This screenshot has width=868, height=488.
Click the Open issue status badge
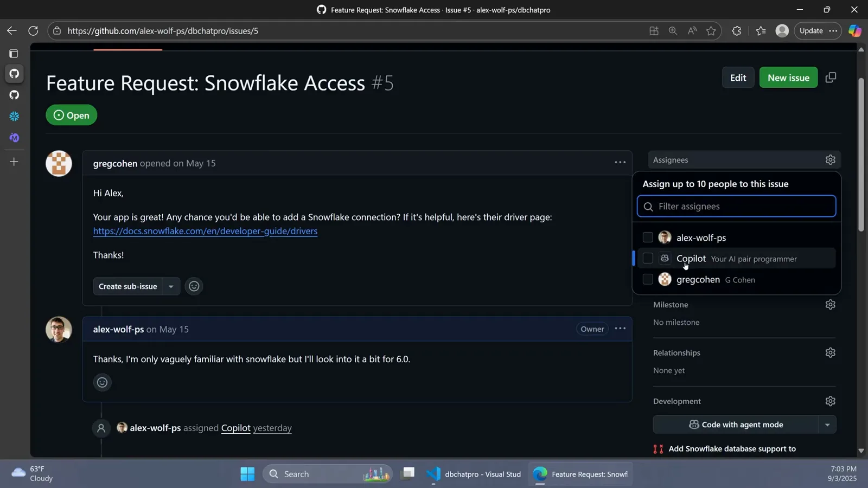coord(71,115)
